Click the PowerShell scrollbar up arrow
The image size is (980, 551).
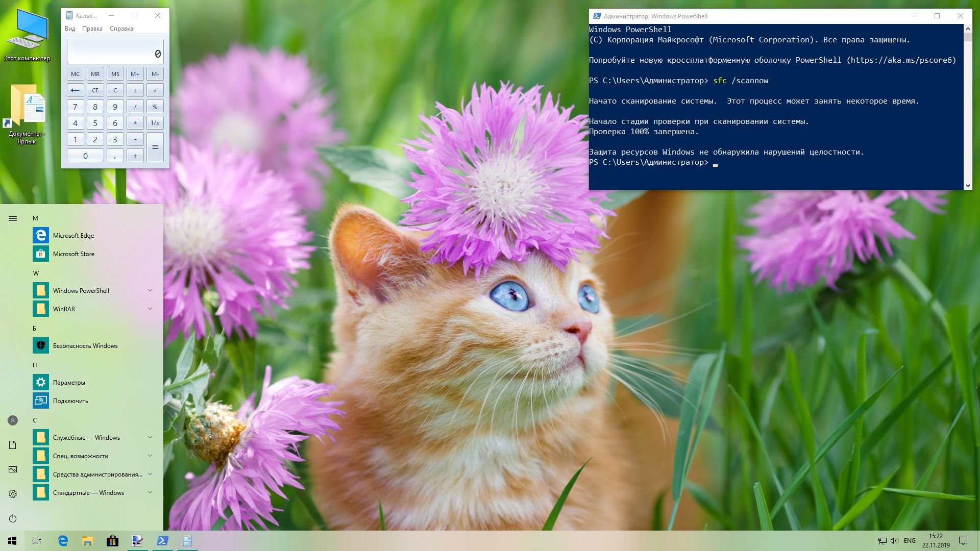968,29
